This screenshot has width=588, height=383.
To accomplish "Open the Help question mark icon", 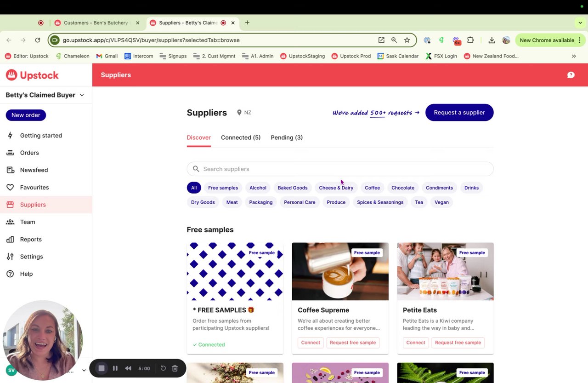I will [10, 274].
